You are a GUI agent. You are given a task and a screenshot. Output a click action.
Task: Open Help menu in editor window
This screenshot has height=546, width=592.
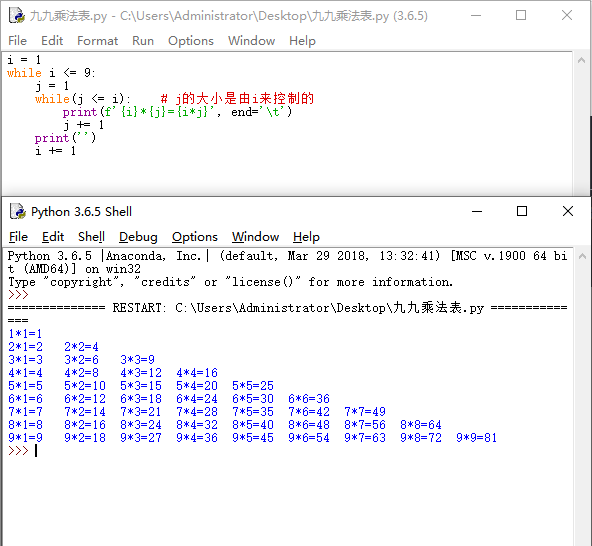[x=302, y=40]
